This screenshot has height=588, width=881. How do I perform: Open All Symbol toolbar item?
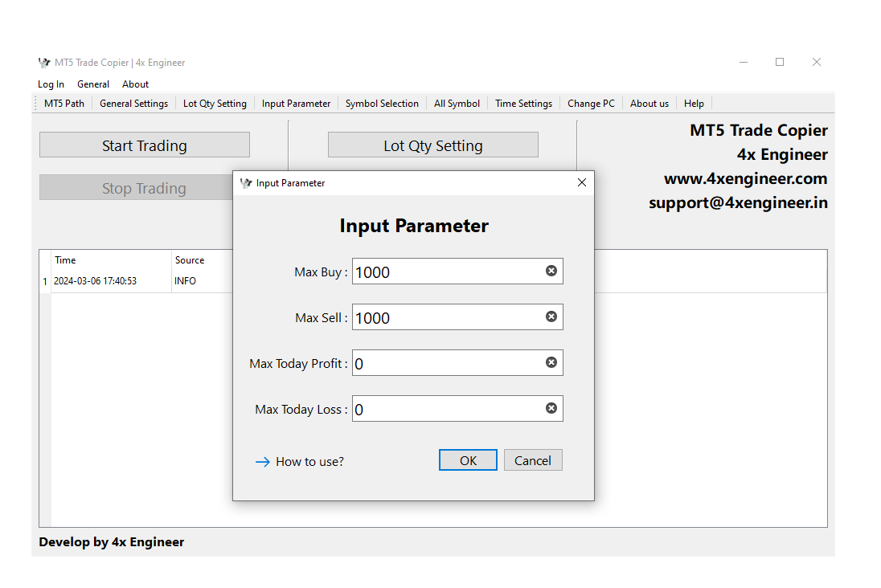pyautogui.click(x=457, y=104)
